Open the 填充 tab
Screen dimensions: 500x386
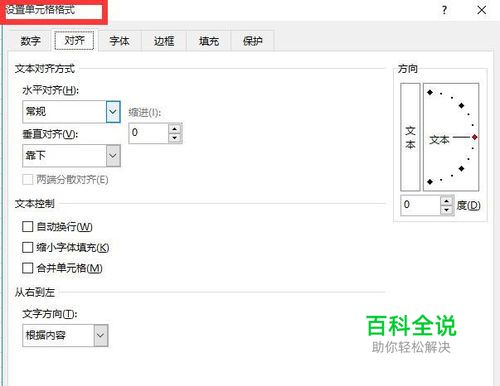click(x=209, y=41)
